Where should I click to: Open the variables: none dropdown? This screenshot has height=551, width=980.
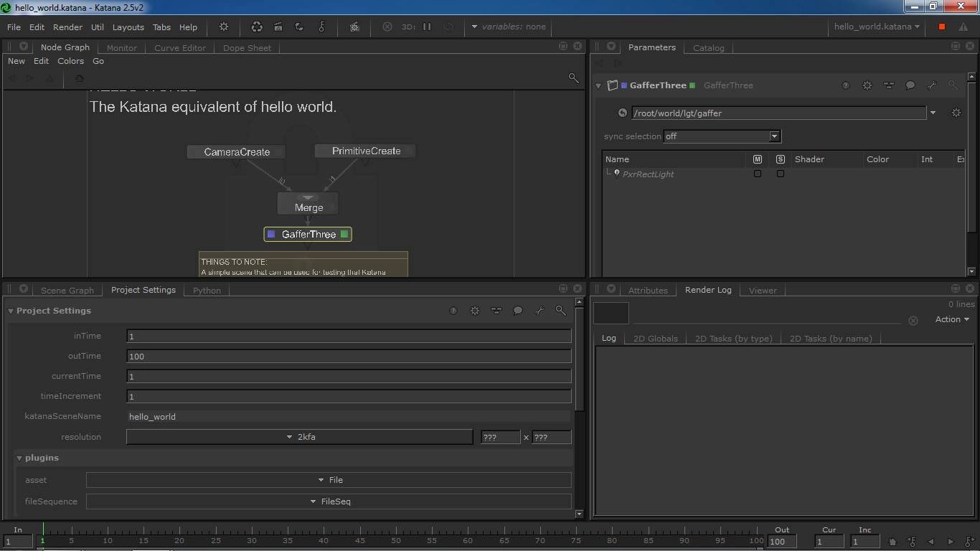coord(509,27)
